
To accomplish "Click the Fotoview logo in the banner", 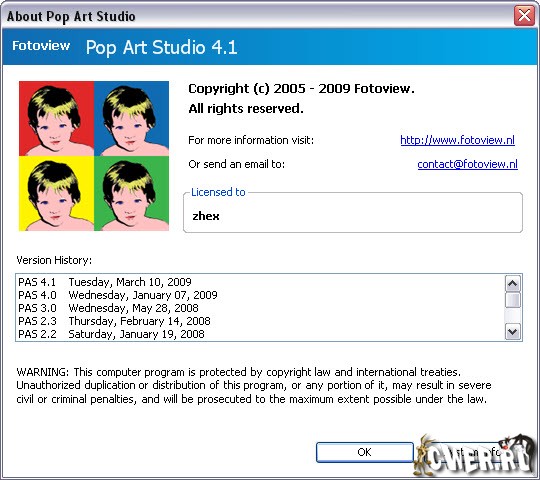I will click(41, 45).
